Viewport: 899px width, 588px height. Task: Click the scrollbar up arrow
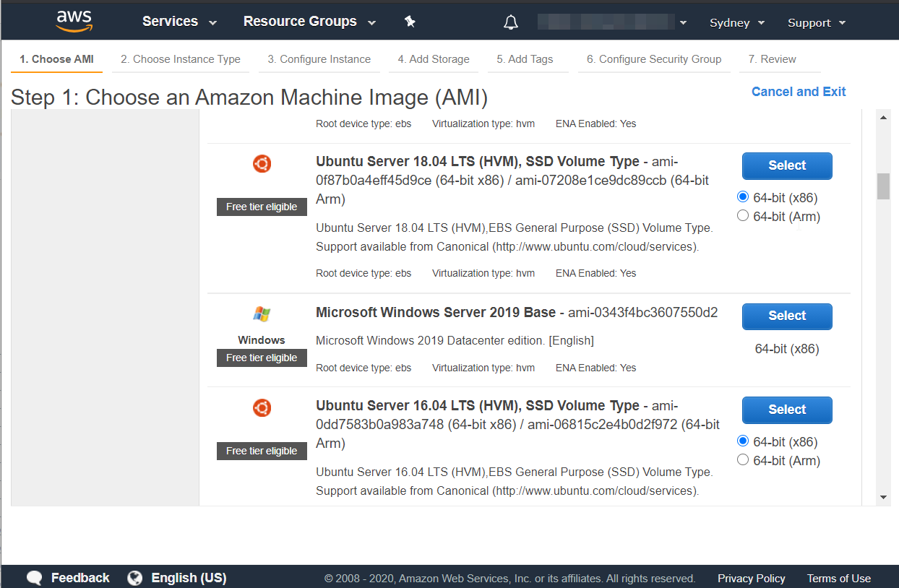coord(883,117)
